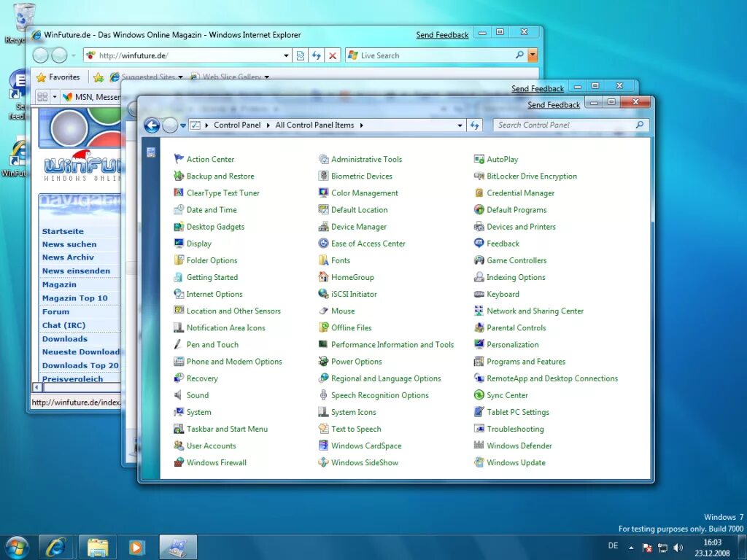The image size is (747, 560).
Task: Click the Desktop Gadgets icon
Action: 179,227
